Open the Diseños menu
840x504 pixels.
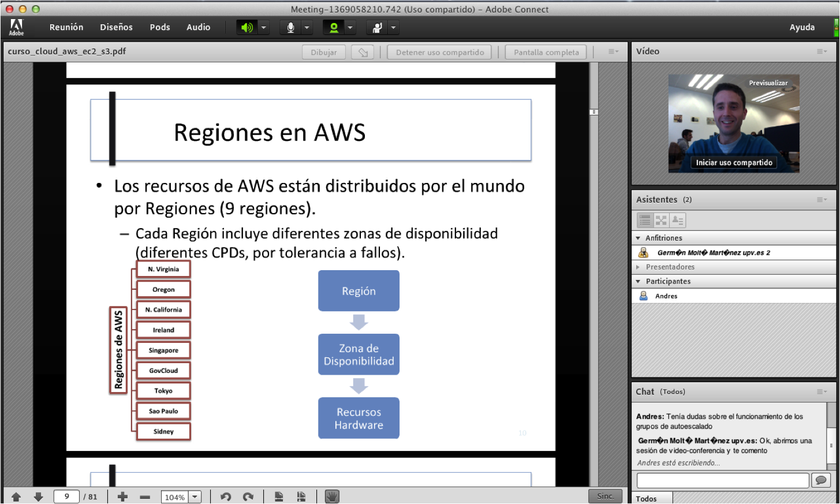click(x=116, y=27)
